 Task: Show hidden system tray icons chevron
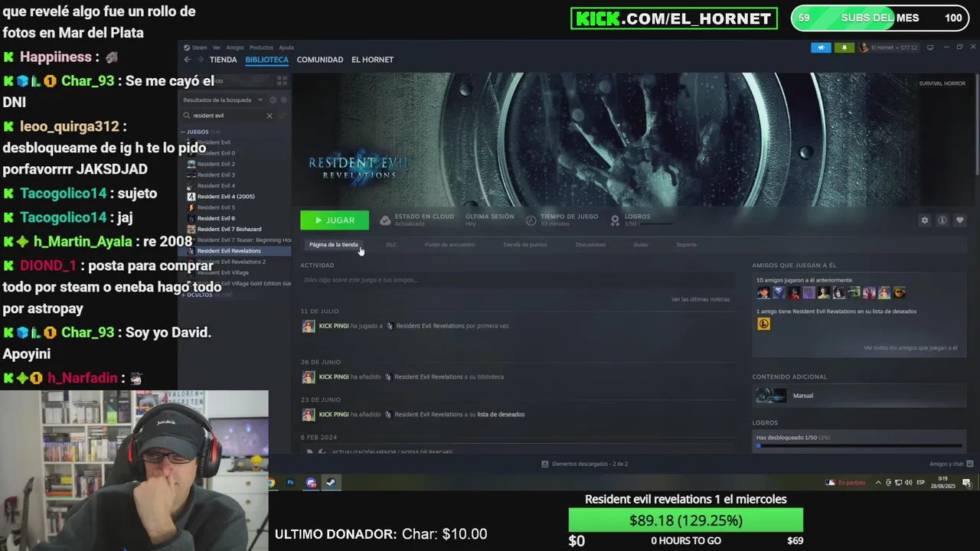pos(878,483)
